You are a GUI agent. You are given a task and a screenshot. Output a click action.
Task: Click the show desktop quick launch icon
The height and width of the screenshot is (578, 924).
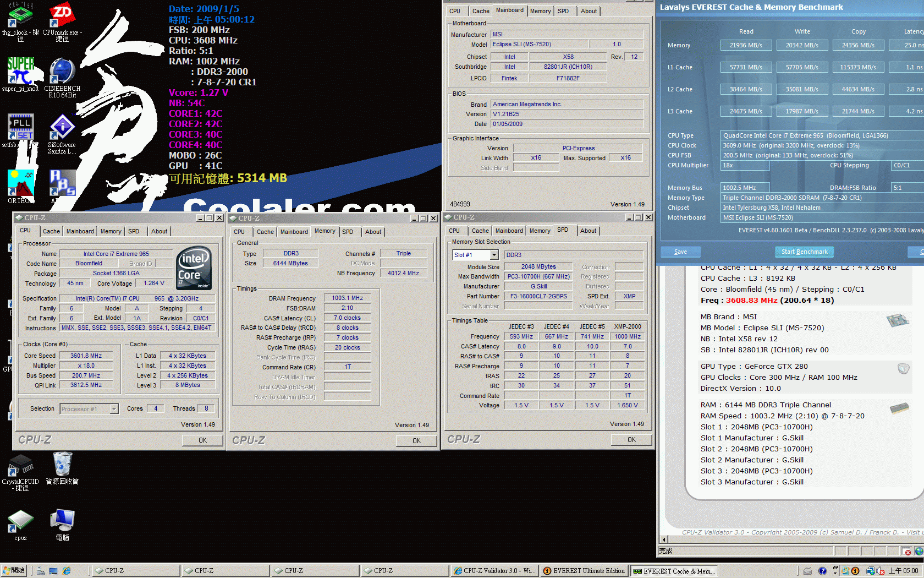coord(53,571)
